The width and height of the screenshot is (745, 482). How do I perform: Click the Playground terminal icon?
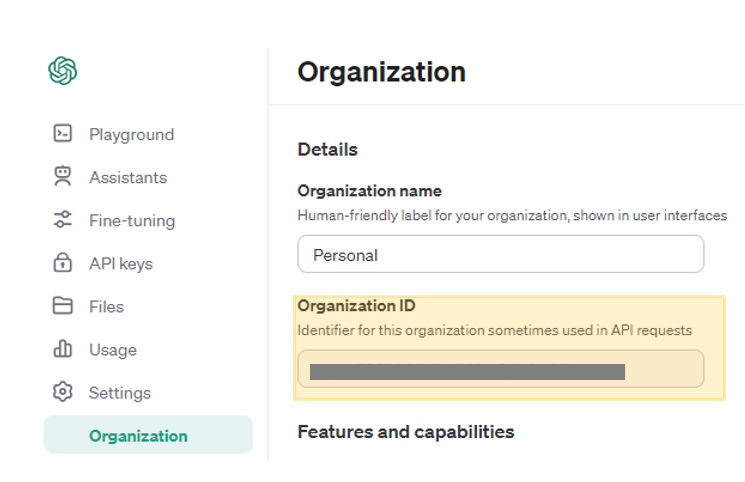tap(63, 134)
